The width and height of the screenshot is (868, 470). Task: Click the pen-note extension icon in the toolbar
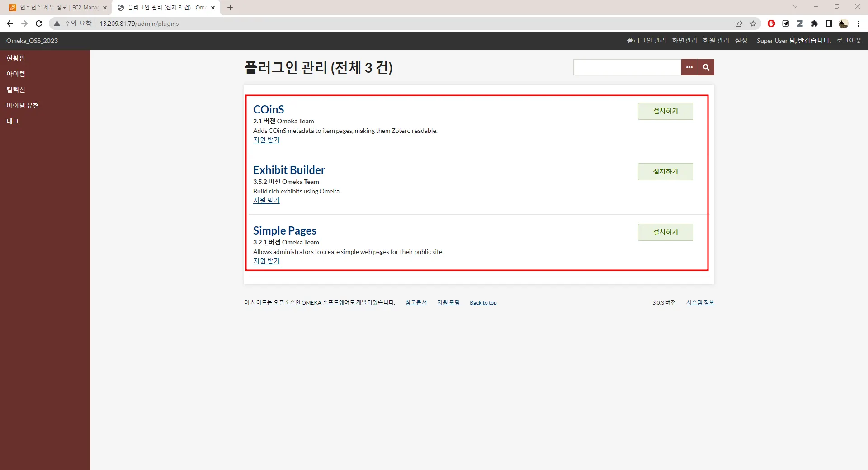[x=786, y=23]
